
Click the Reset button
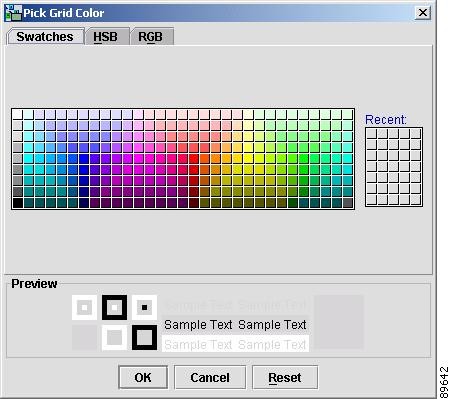coord(285,377)
